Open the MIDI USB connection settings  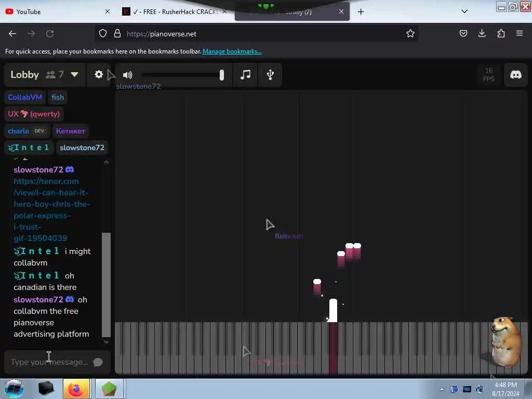pyautogui.click(x=270, y=75)
